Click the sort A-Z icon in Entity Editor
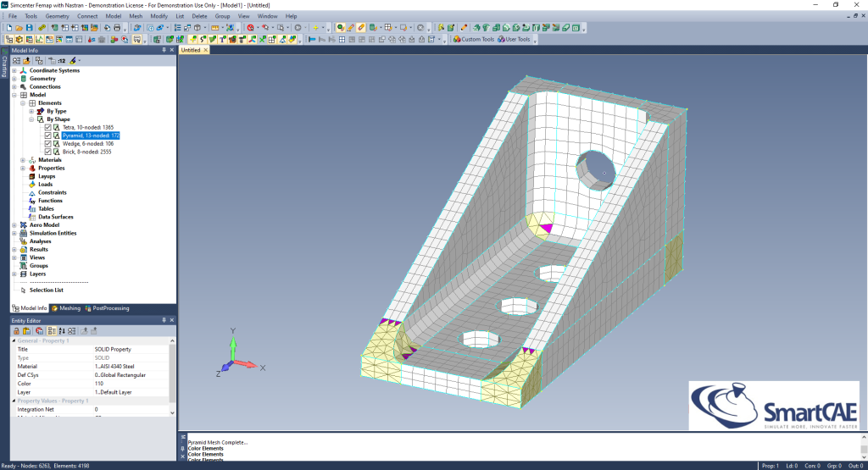This screenshot has width=868, height=470. pyautogui.click(x=61, y=330)
